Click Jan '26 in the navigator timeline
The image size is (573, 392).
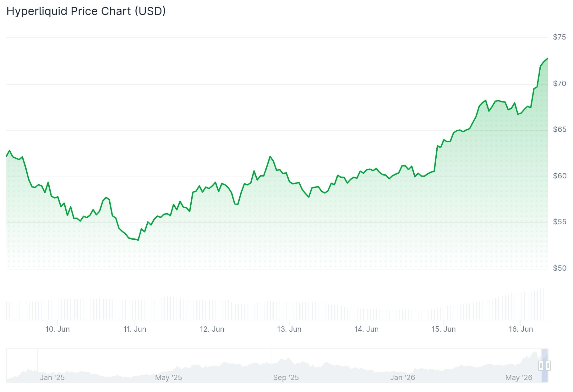tap(402, 378)
